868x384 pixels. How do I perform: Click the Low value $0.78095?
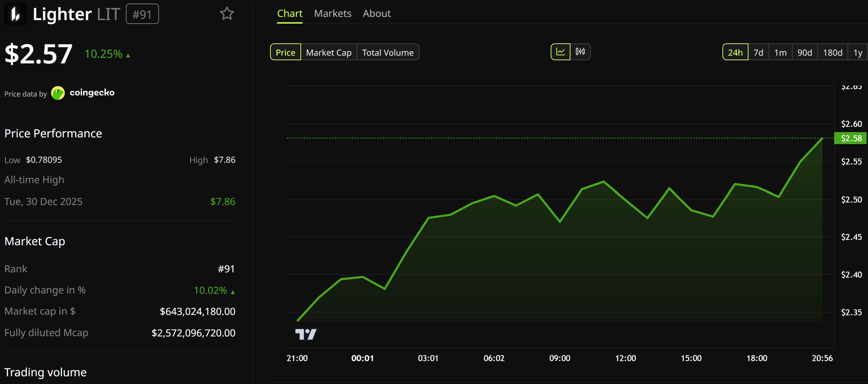click(44, 160)
